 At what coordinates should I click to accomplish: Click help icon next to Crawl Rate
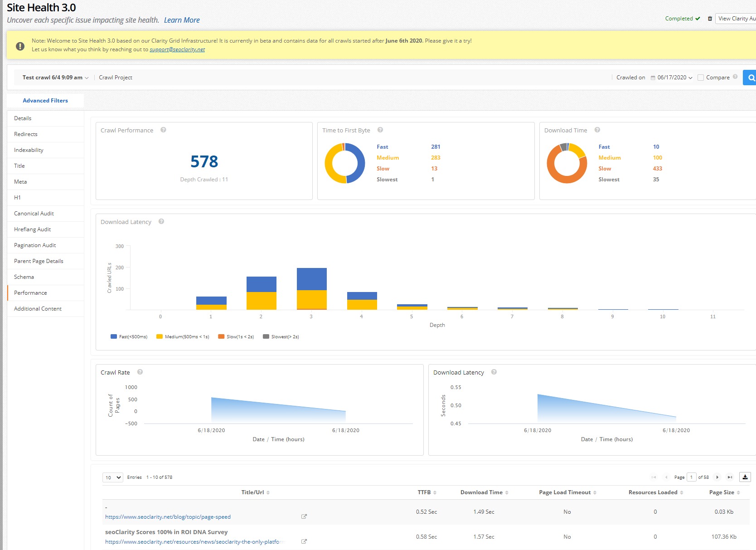coord(140,372)
